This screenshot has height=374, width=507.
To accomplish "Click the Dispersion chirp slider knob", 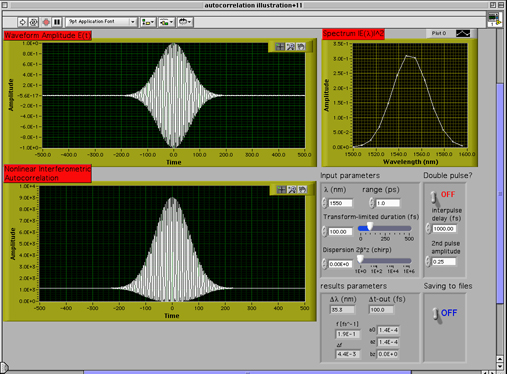I will [360, 259].
